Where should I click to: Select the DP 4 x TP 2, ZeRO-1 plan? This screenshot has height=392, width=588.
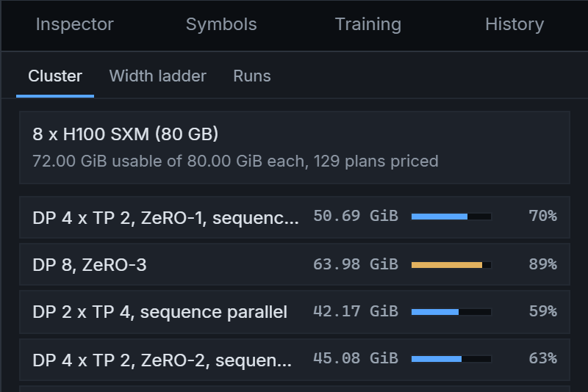pos(295,217)
